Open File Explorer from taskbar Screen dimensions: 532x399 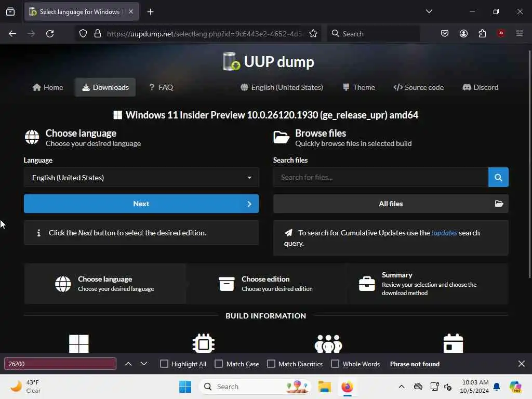(x=324, y=387)
